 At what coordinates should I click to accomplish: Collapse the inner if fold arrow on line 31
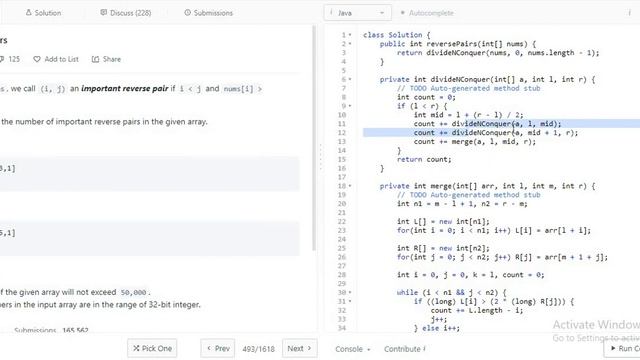pyautogui.click(x=350, y=302)
